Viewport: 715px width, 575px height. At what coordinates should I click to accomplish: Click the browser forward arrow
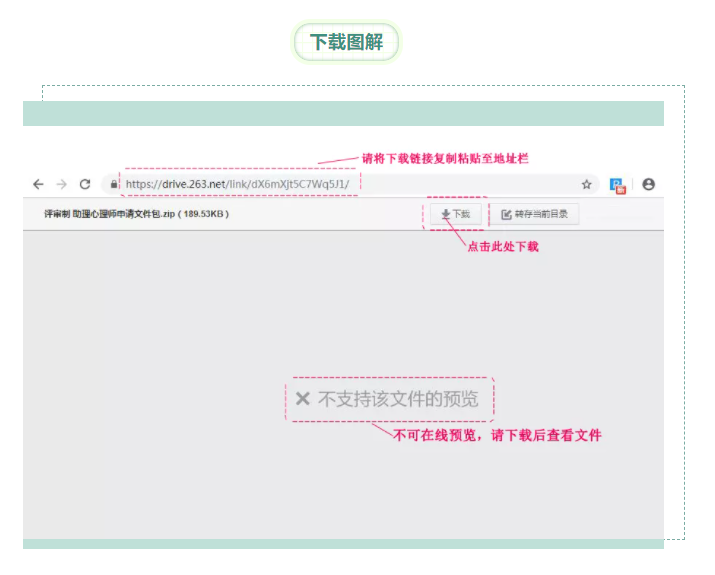[62, 184]
